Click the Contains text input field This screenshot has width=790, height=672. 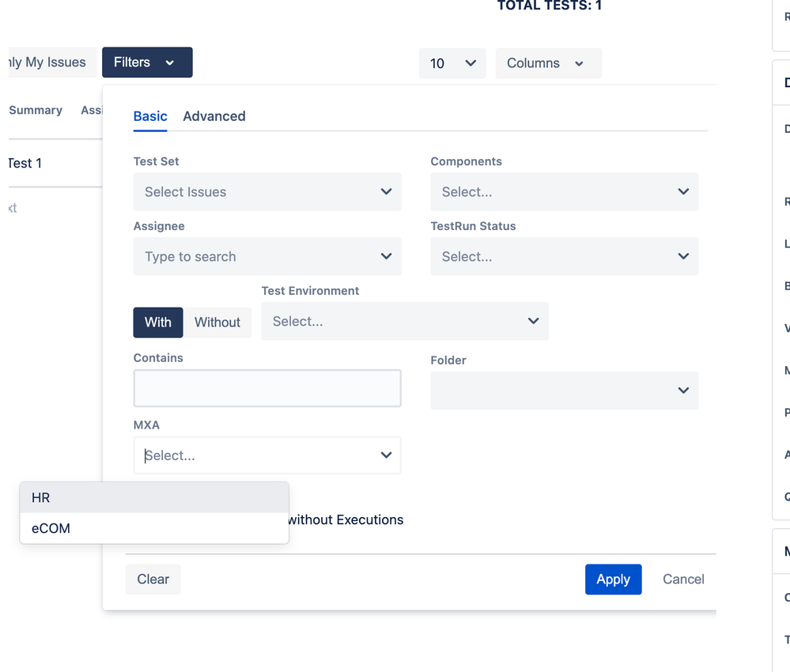coord(267,388)
